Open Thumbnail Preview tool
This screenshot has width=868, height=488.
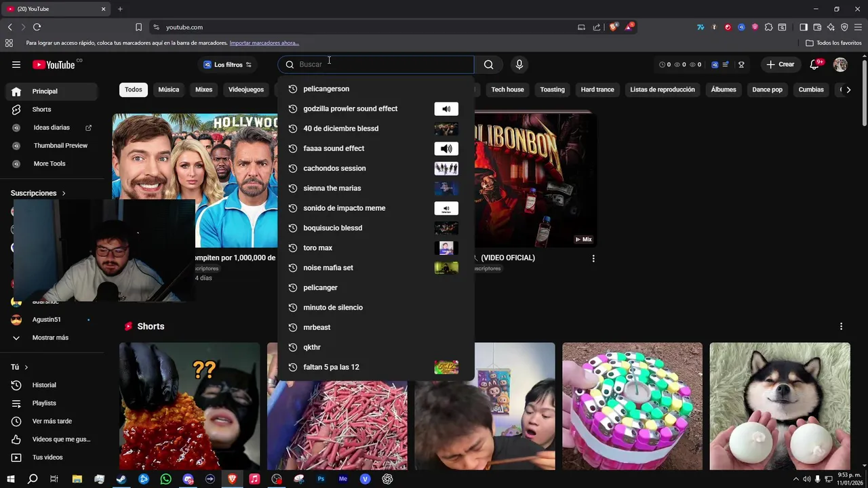pos(60,145)
